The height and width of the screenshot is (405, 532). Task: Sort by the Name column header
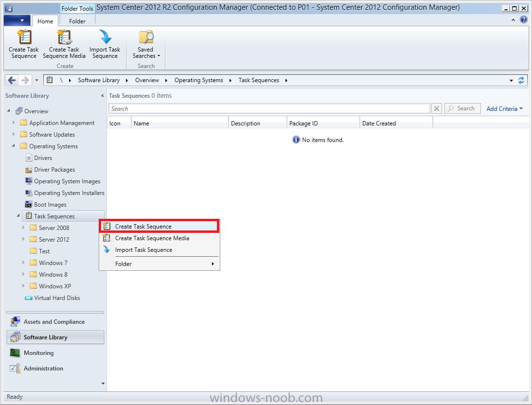click(x=180, y=123)
